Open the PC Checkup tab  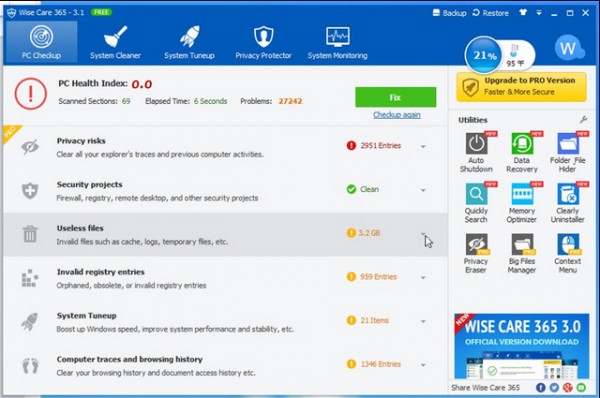click(41, 42)
